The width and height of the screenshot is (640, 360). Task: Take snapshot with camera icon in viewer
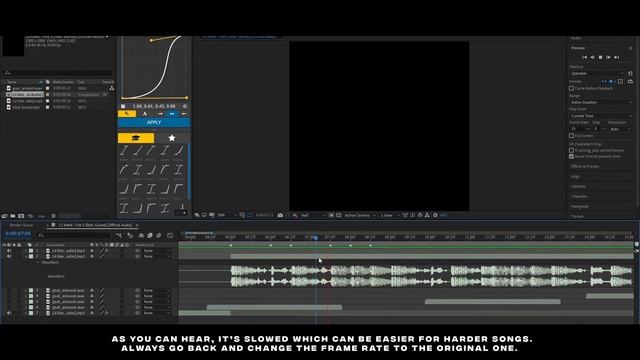(x=280, y=215)
